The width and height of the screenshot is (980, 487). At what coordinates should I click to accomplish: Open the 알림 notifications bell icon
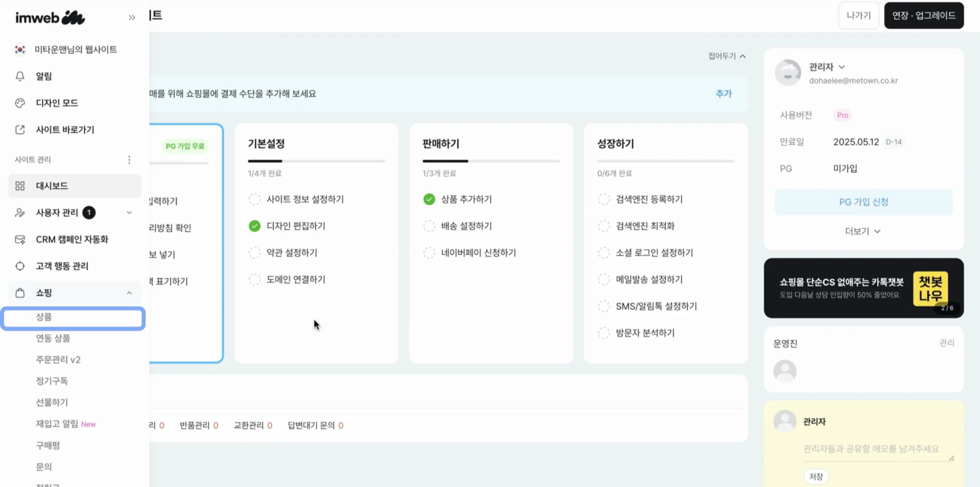20,76
